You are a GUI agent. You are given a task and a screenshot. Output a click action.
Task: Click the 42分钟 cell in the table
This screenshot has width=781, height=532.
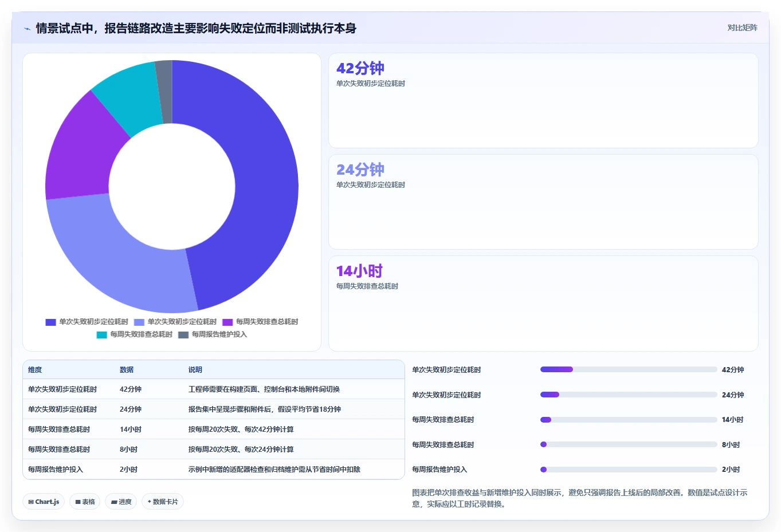point(131,389)
